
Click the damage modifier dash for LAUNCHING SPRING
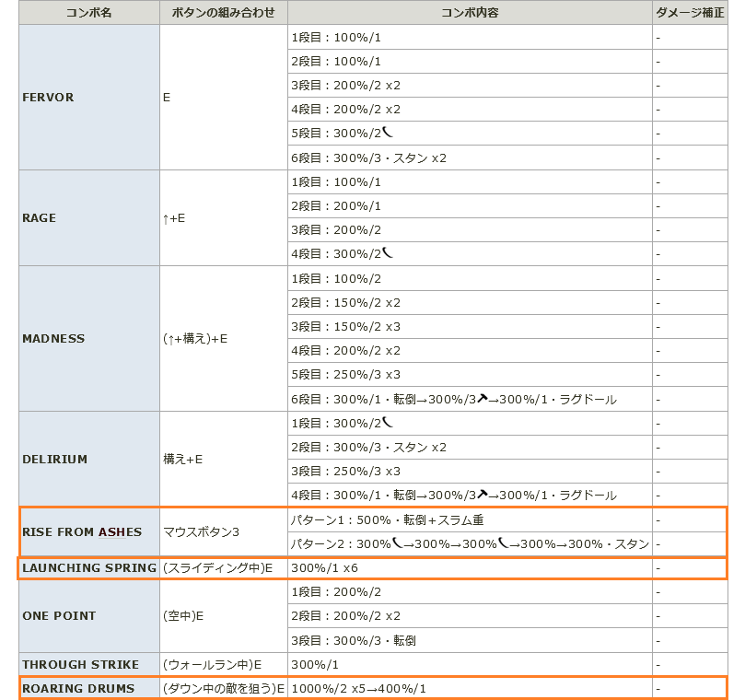658,568
